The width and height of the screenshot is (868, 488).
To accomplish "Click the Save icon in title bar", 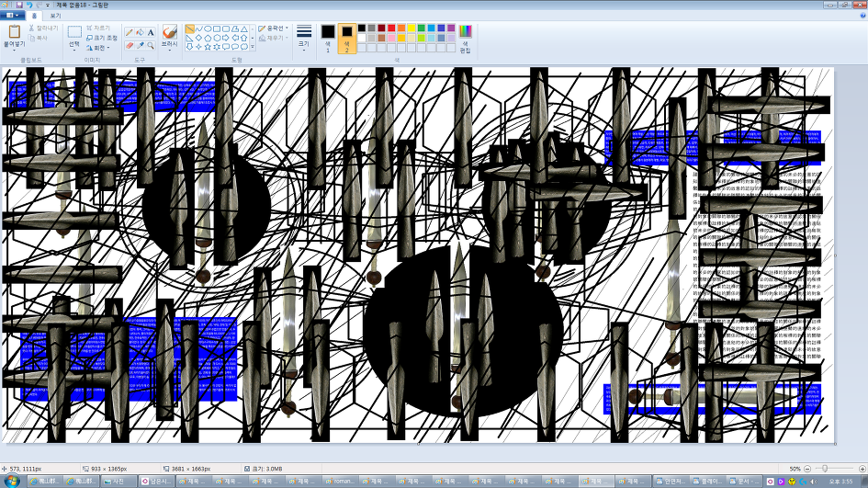I will (18, 5).
